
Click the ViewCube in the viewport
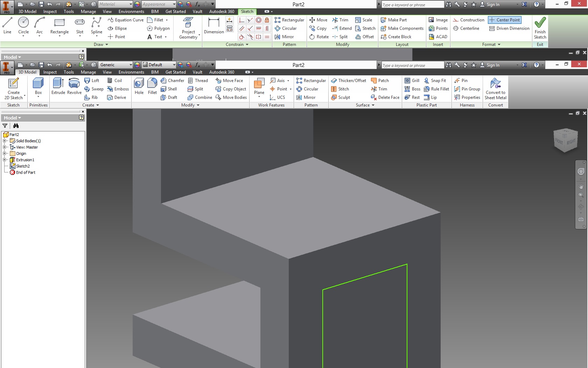coord(565,140)
